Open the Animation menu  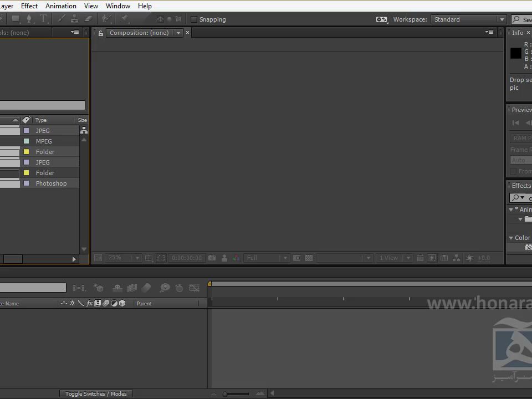61,6
